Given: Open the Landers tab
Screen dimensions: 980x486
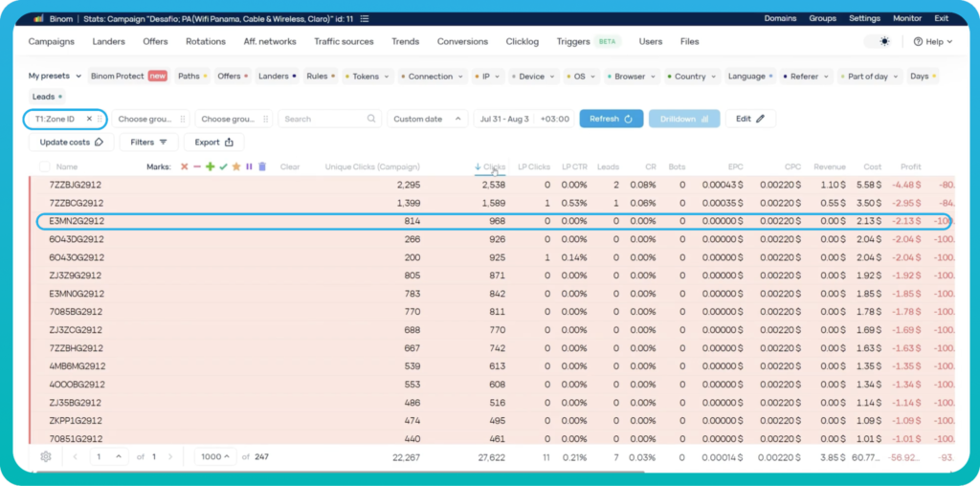Looking at the screenshot, I should coord(109,42).
